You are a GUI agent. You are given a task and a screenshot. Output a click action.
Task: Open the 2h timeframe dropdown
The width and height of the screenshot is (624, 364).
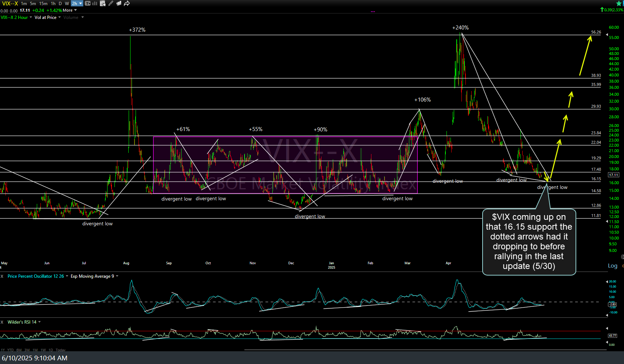point(80,3)
